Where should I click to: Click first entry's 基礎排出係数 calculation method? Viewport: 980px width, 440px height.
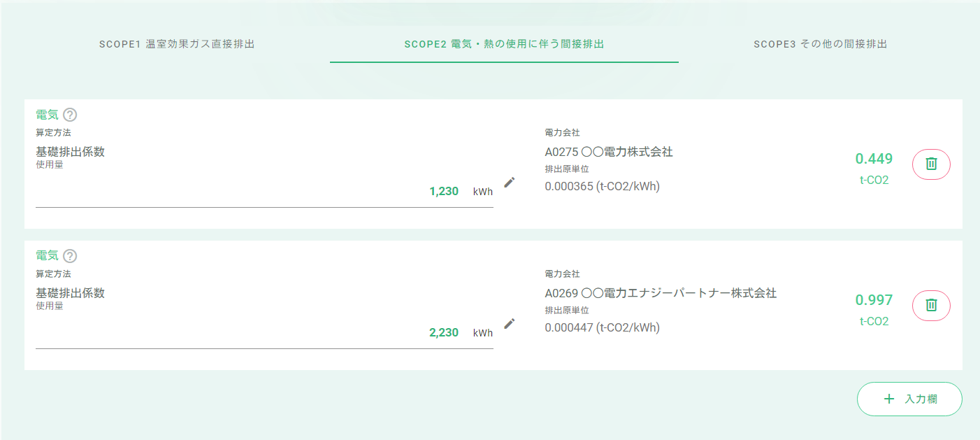click(x=71, y=152)
